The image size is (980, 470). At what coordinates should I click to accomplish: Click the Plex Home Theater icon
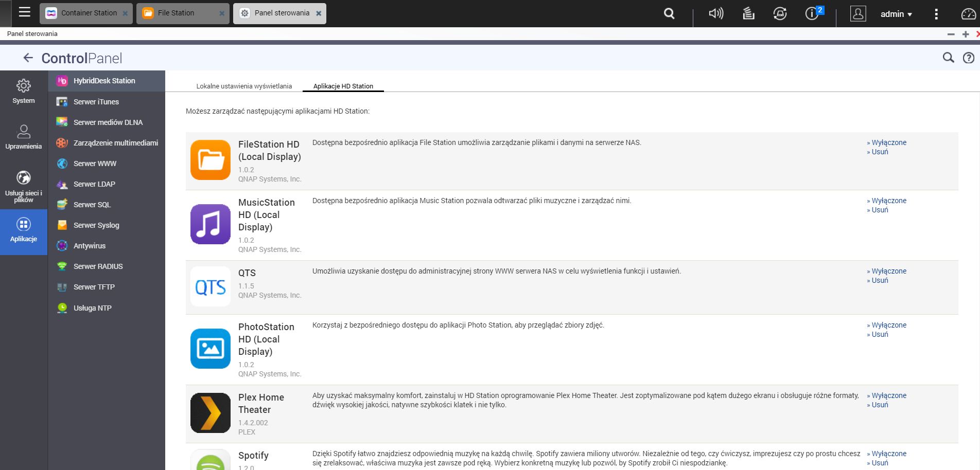tap(211, 413)
